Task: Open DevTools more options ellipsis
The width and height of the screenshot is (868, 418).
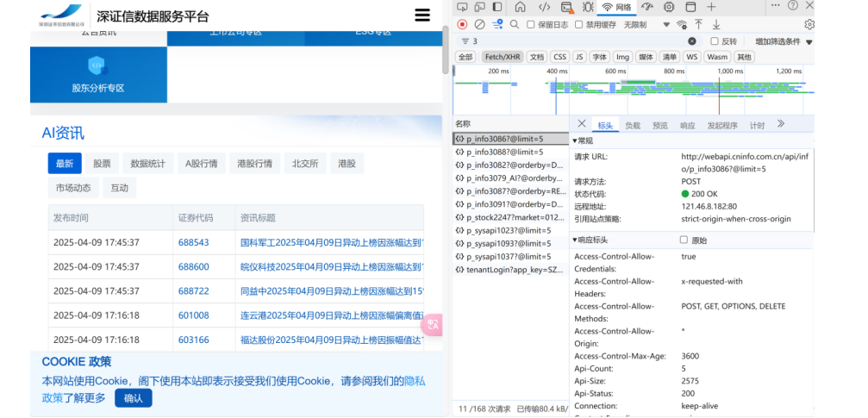Action: click(x=775, y=5)
